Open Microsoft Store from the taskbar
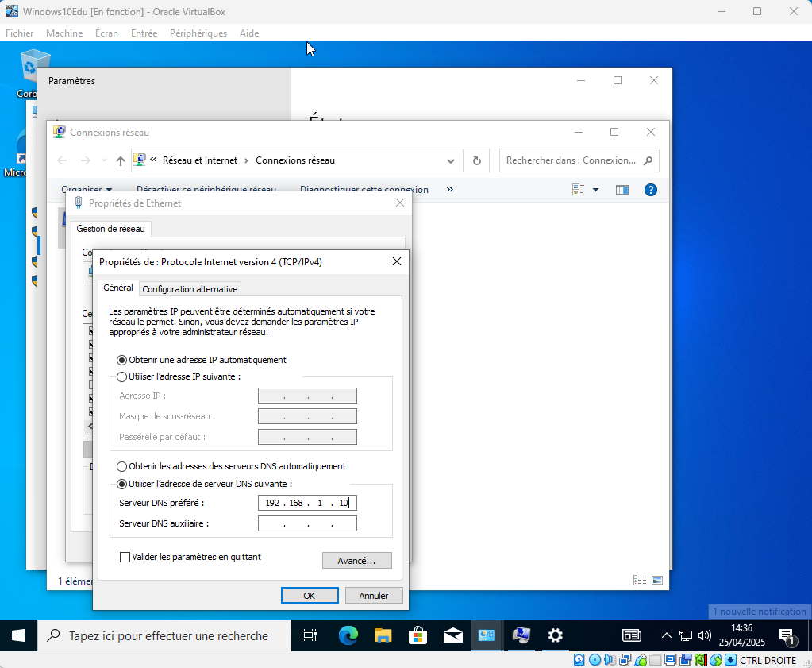 [x=418, y=635]
